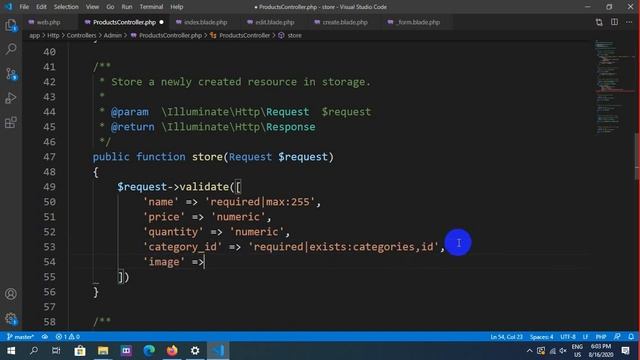Click the unsaved dot on ProductsController.php tab
640x360 pixels.
click(x=162, y=22)
